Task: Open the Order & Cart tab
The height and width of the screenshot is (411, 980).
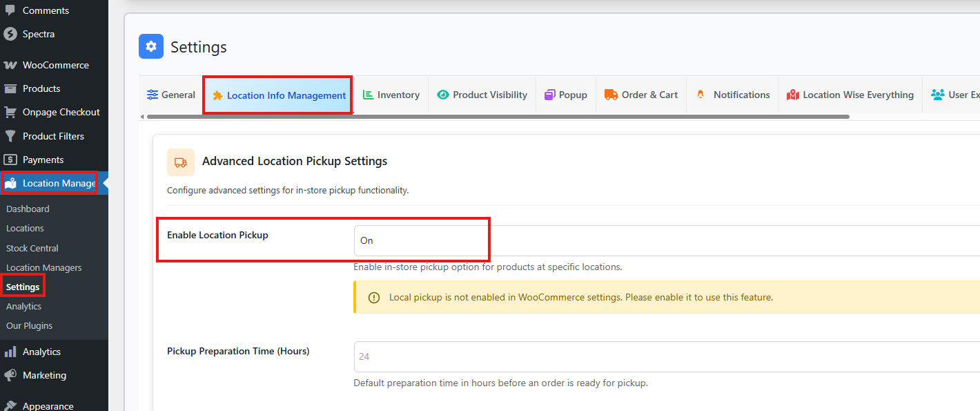Action: point(641,95)
